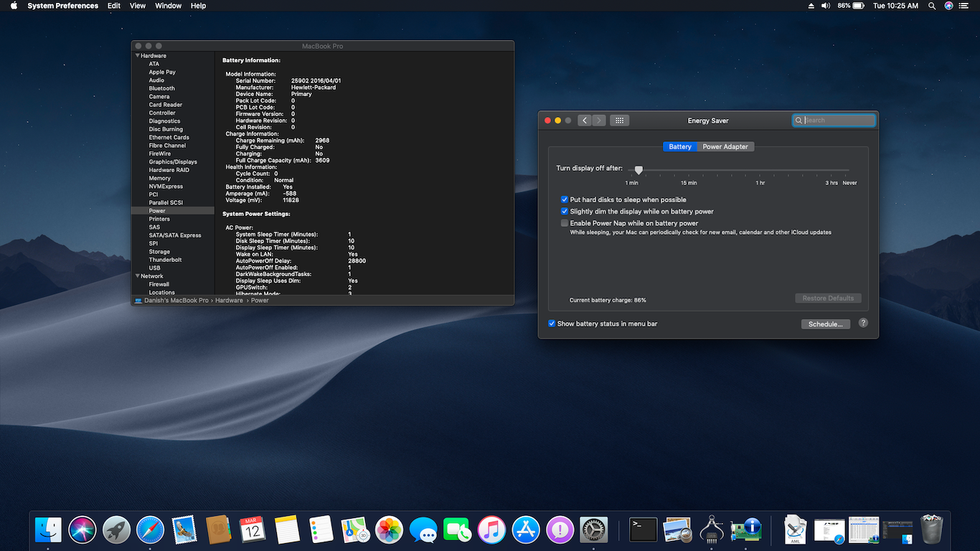Focus the Energy Saver search field
980x551 pixels.
(x=834, y=121)
